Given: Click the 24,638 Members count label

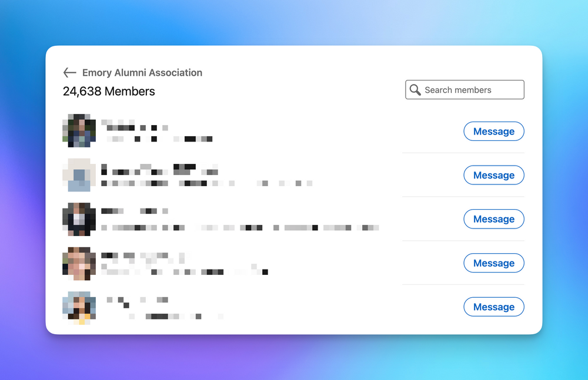Looking at the screenshot, I should pyautogui.click(x=109, y=91).
